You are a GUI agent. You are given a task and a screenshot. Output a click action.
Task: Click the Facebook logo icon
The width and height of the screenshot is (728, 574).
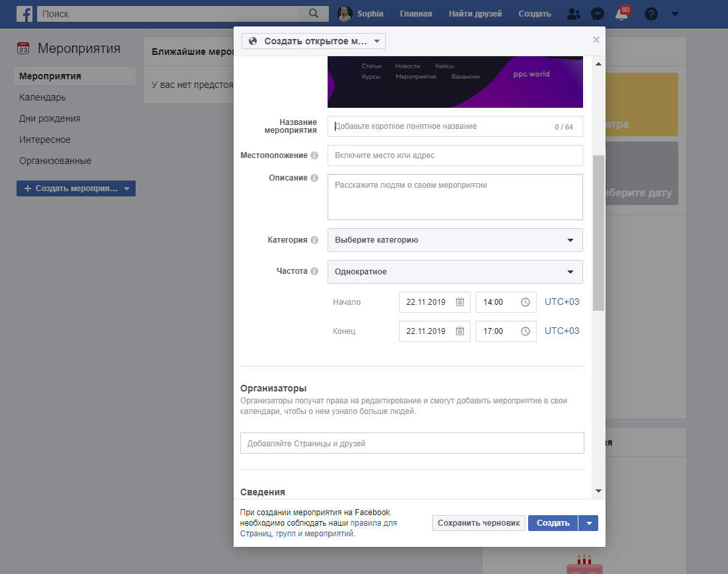(x=24, y=13)
